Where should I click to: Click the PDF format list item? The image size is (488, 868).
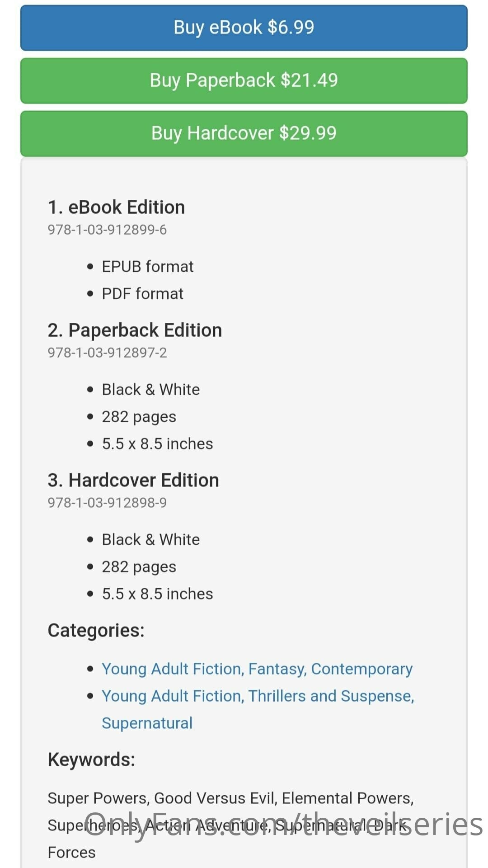(x=142, y=294)
